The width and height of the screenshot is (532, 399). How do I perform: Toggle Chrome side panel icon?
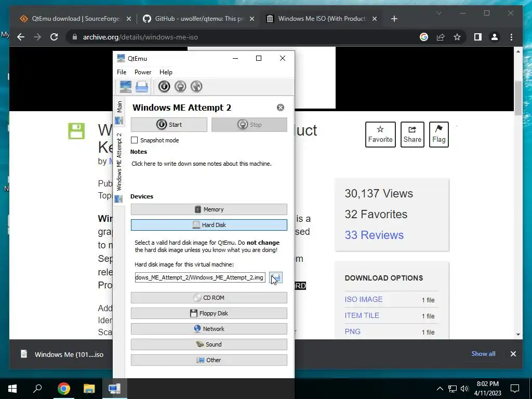point(478,37)
